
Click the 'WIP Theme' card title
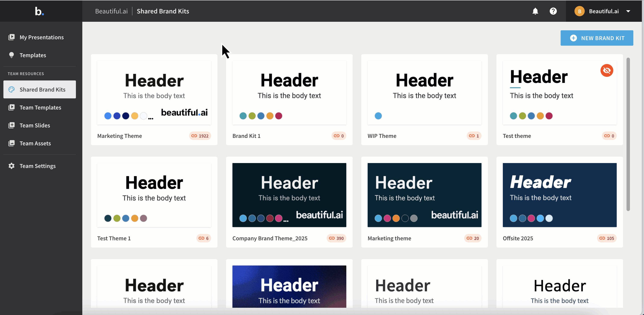382,136
